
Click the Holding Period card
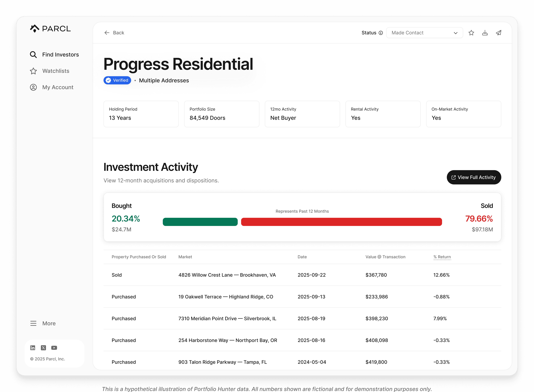click(141, 114)
